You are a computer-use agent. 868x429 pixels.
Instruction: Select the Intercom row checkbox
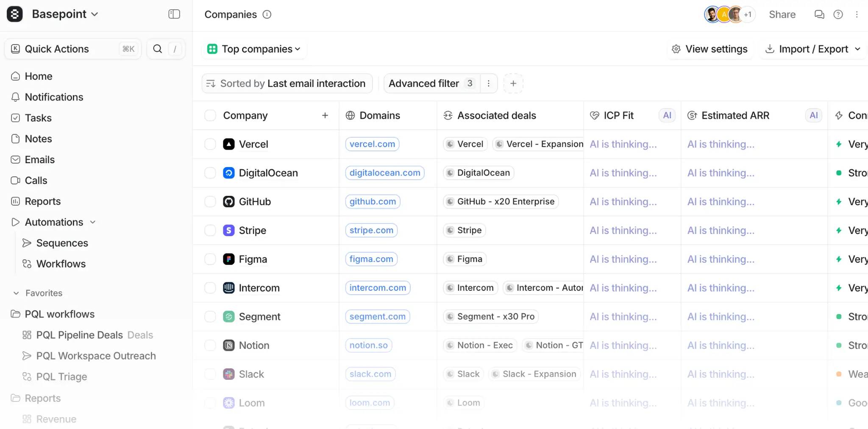pos(210,288)
